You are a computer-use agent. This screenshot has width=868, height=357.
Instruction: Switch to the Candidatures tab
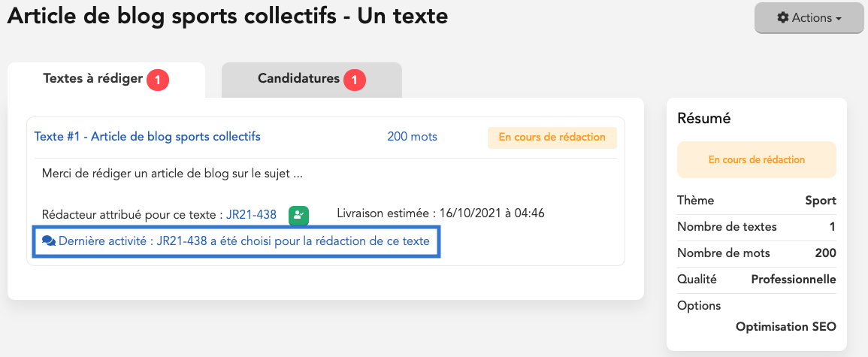click(x=312, y=80)
